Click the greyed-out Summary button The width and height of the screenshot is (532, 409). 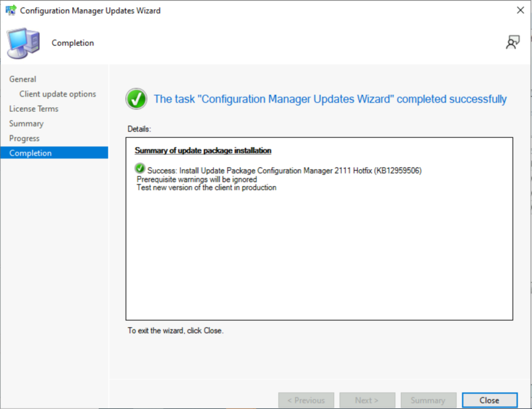tap(428, 400)
